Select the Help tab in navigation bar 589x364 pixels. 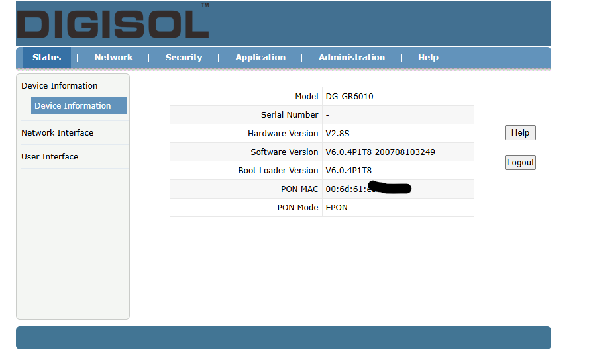[x=428, y=58]
